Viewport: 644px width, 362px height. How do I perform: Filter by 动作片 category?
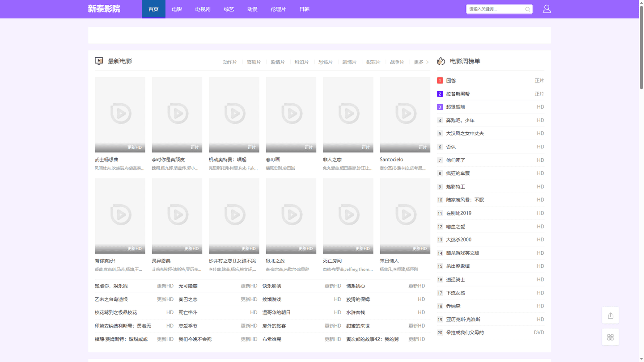coord(230,62)
